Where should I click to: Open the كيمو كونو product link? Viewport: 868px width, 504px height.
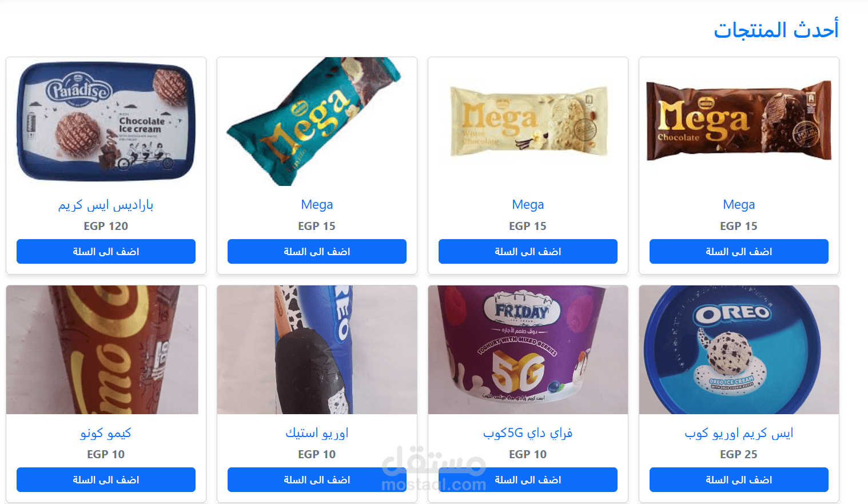click(x=106, y=433)
